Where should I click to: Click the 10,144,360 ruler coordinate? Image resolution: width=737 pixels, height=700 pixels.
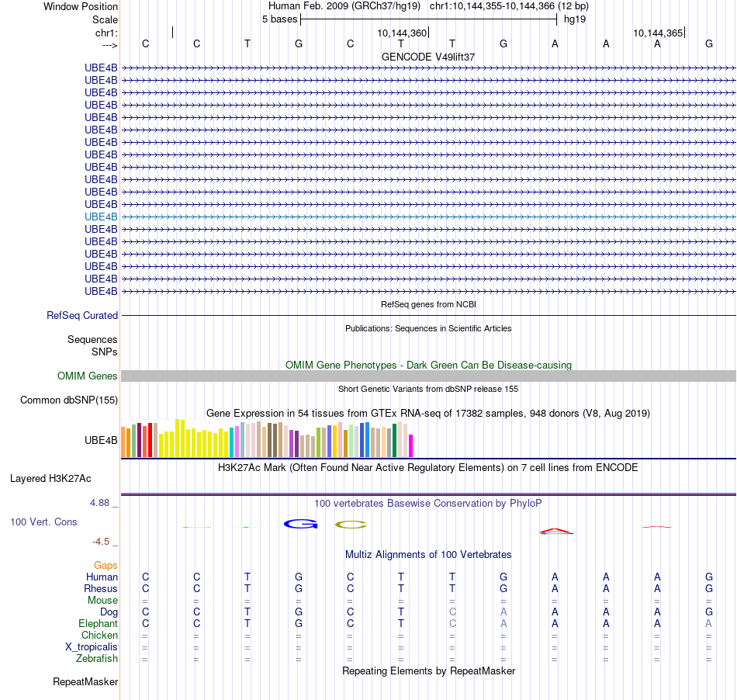pyautogui.click(x=402, y=33)
